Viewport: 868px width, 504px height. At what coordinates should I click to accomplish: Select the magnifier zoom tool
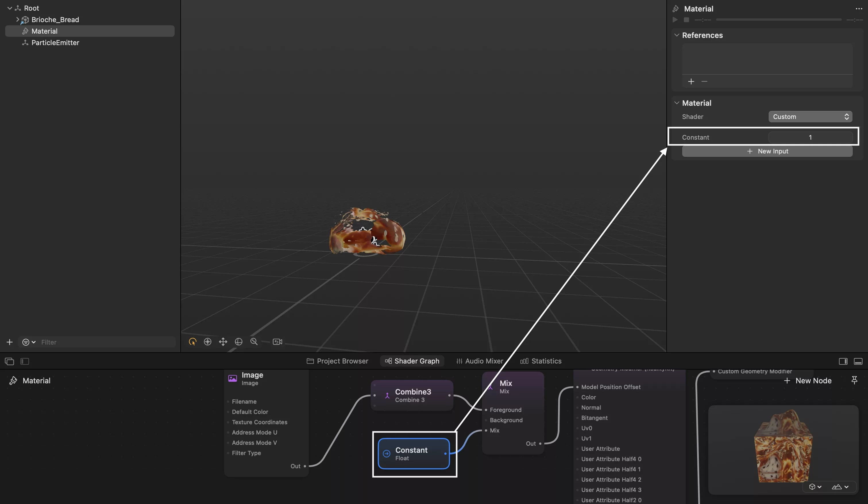pos(254,342)
